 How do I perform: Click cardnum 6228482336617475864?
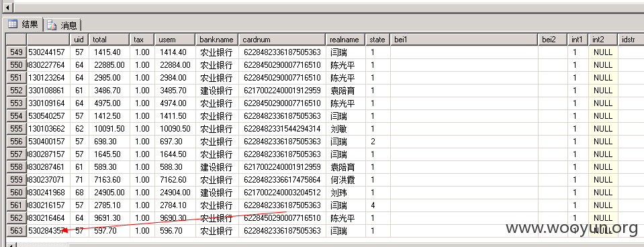tap(282, 180)
